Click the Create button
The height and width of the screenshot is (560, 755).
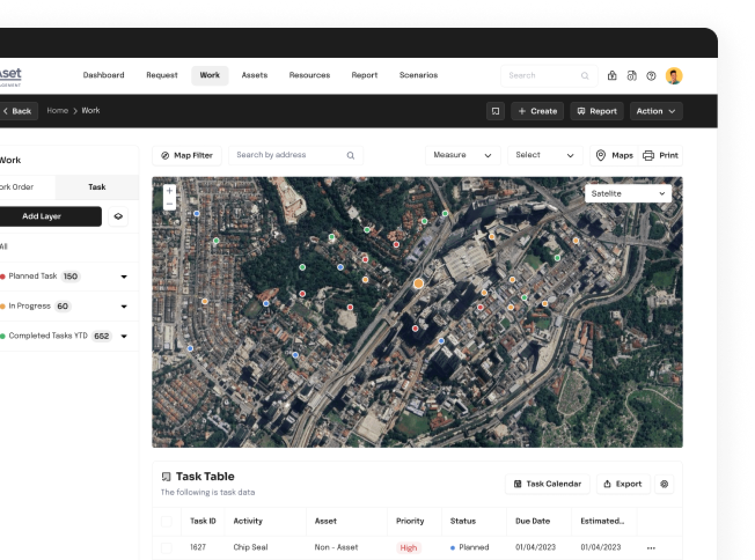pyautogui.click(x=537, y=111)
